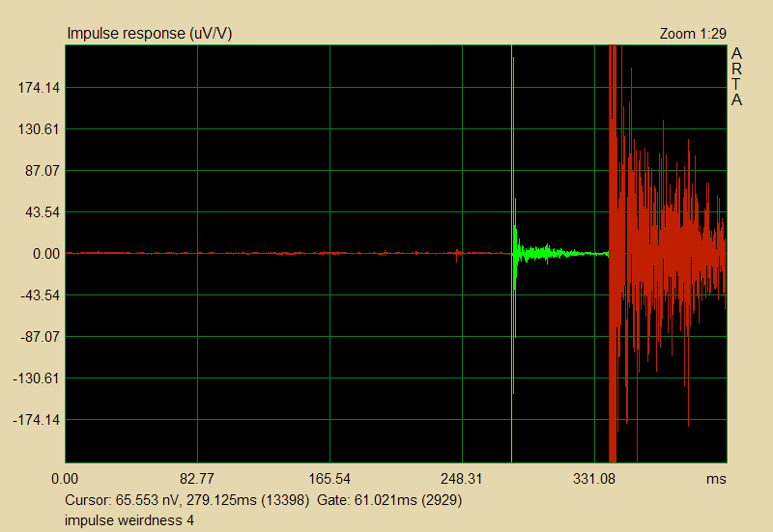Click the 82.77 time-axis label
This screenshot has height=532, width=773.
coord(197,479)
